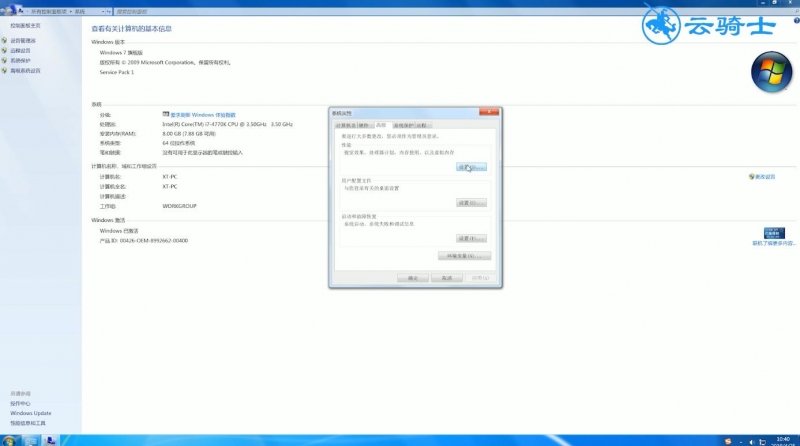Click the 更改设置 shield link
The width and height of the screenshot is (800, 446).
[x=765, y=177]
